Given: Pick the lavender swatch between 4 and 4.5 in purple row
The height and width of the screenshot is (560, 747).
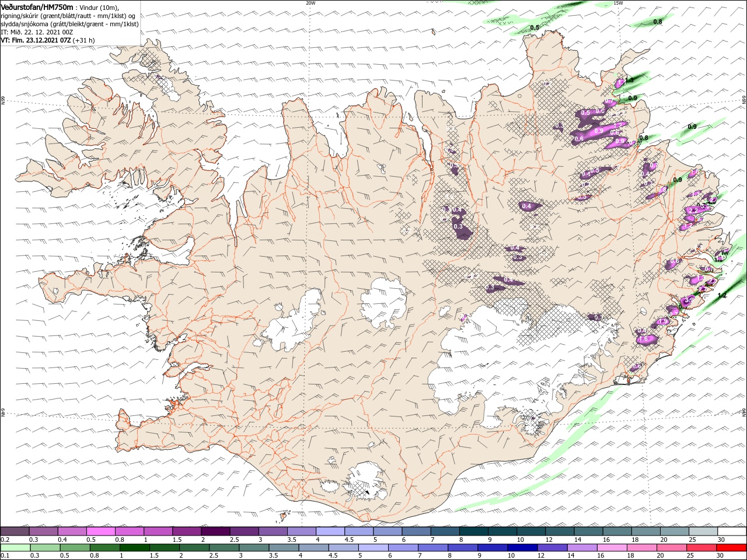Looking at the screenshot, I should pyautogui.click(x=330, y=531).
